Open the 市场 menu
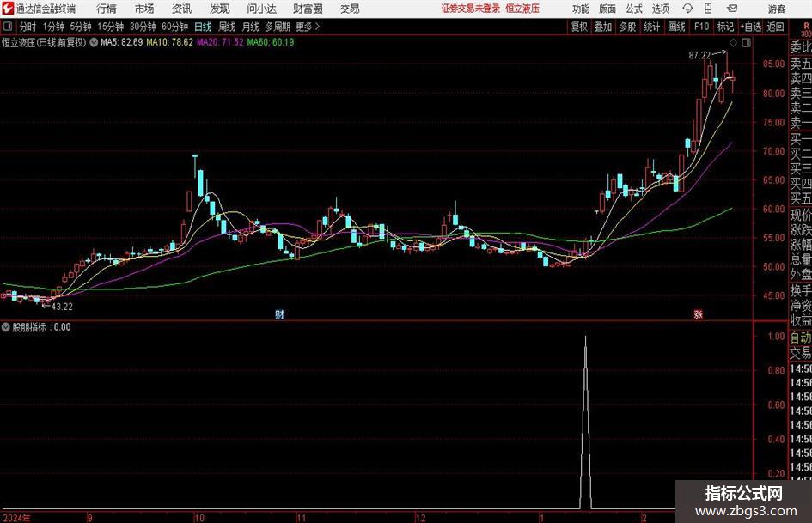This screenshot has height=523, width=812. pyautogui.click(x=144, y=9)
